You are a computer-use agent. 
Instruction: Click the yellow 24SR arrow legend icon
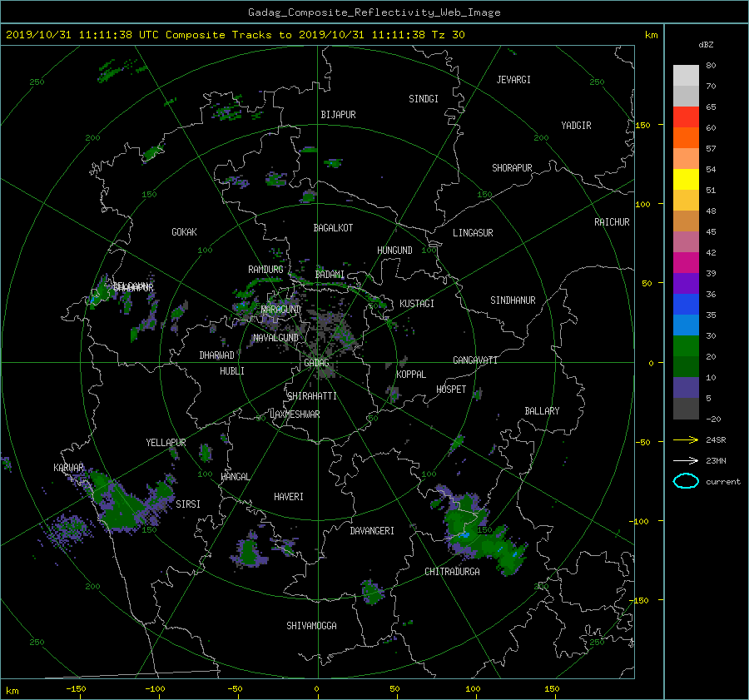(686, 439)
